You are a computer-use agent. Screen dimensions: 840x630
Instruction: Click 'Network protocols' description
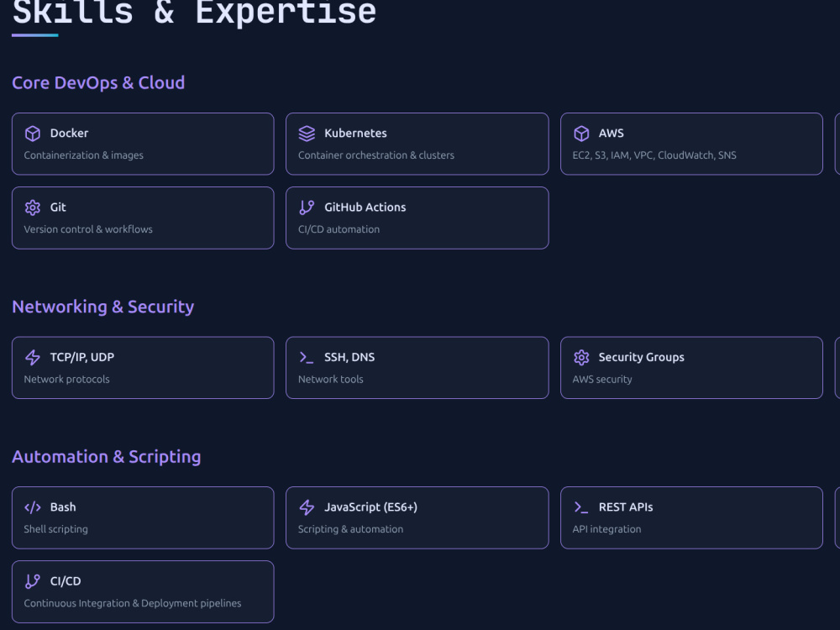coord(67,379)
